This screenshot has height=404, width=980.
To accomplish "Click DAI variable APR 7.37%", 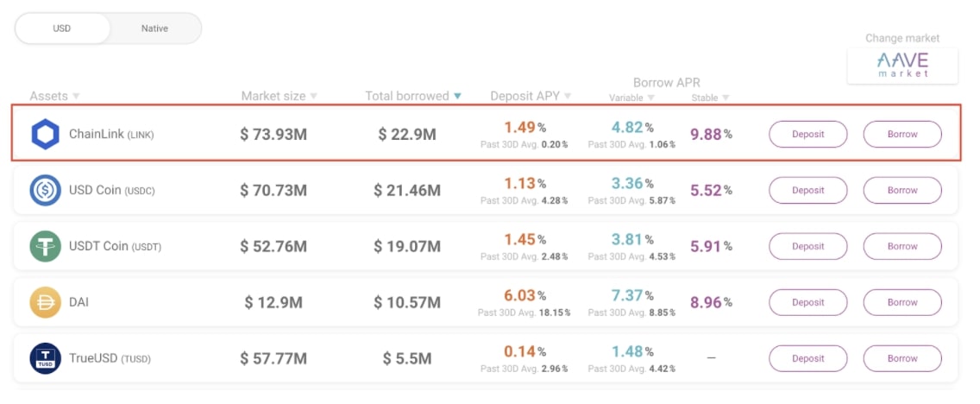I will click(632, 295).
